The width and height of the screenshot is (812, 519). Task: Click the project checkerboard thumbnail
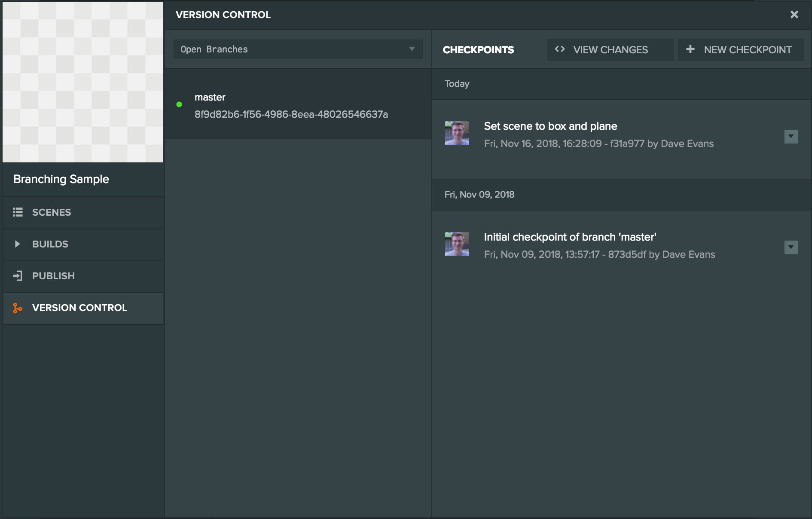click(x=83, y=82)
